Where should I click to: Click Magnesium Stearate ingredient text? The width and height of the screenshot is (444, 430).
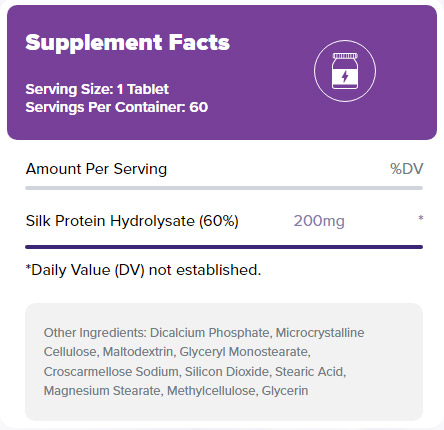coord(103,391)
